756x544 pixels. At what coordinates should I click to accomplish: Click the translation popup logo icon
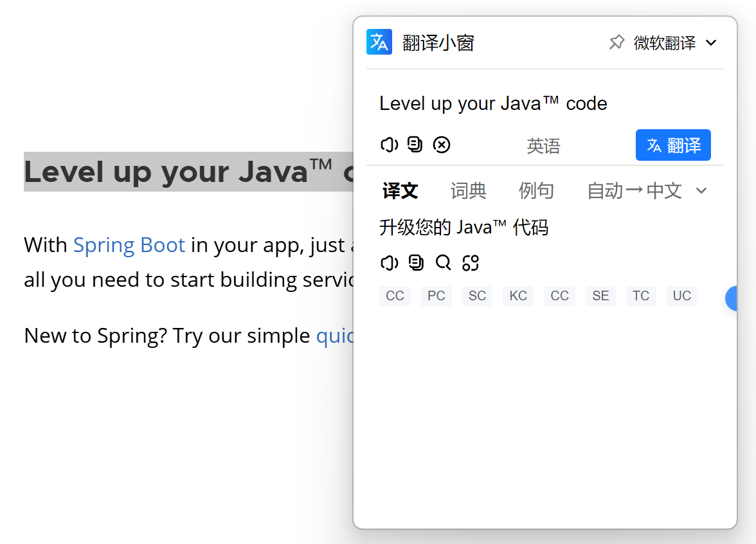click(x=379, y=42)
